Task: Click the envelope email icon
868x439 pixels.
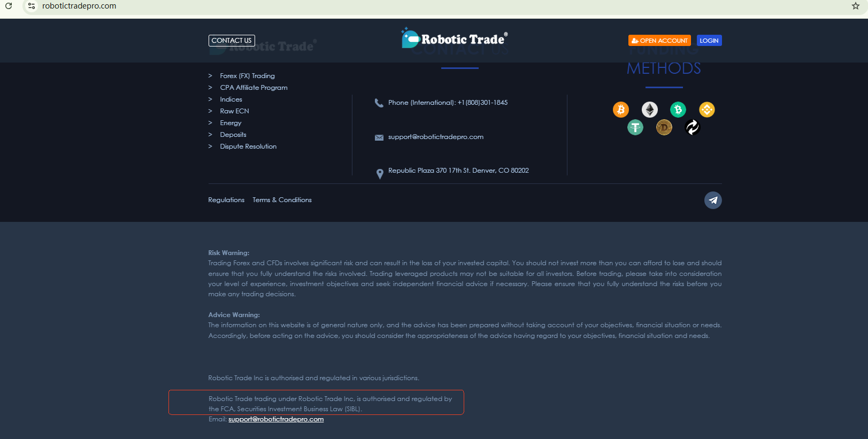Action: coord(379,137)
